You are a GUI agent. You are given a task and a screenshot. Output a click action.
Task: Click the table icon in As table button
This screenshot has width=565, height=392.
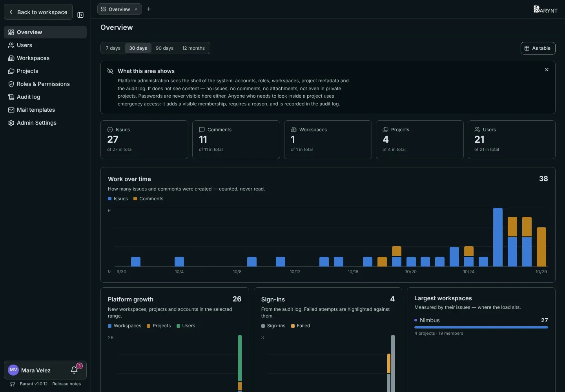527,48
